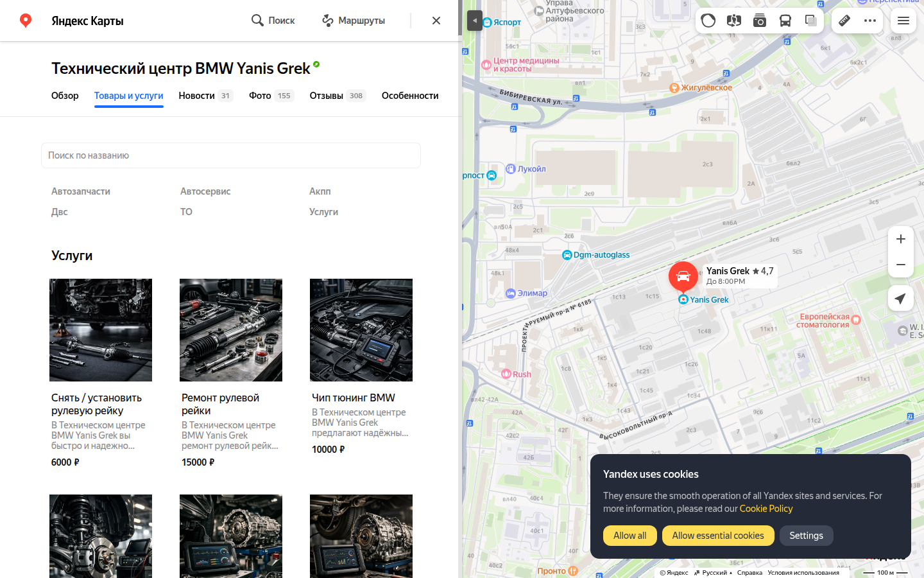Click the 6000 ₽ price
924x578 pixels.
65,462
